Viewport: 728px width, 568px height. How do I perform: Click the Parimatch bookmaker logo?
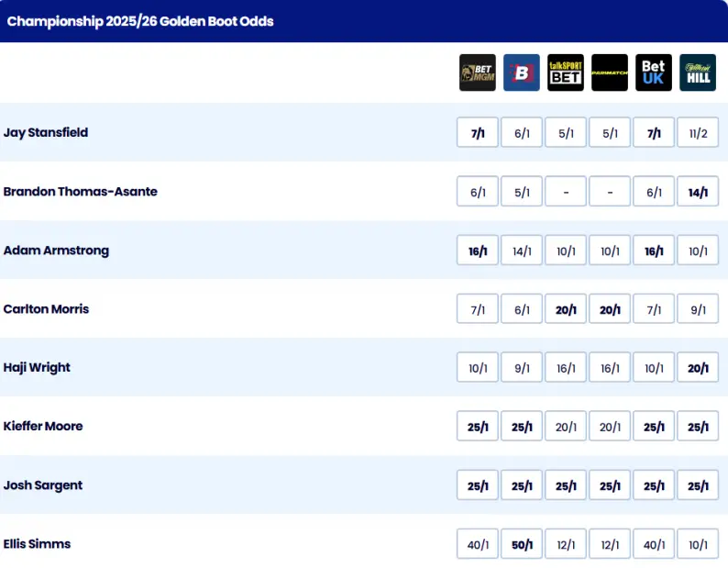coord(610,72)
